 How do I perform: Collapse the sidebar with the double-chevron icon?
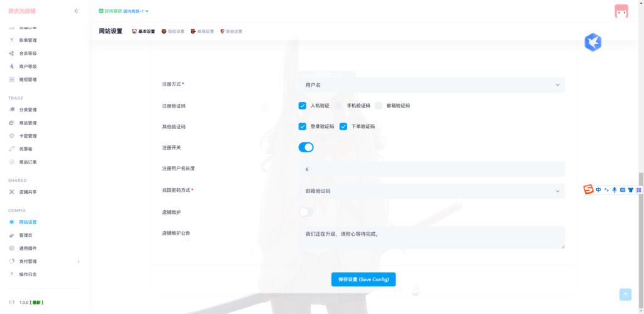(x=76, y=11)
